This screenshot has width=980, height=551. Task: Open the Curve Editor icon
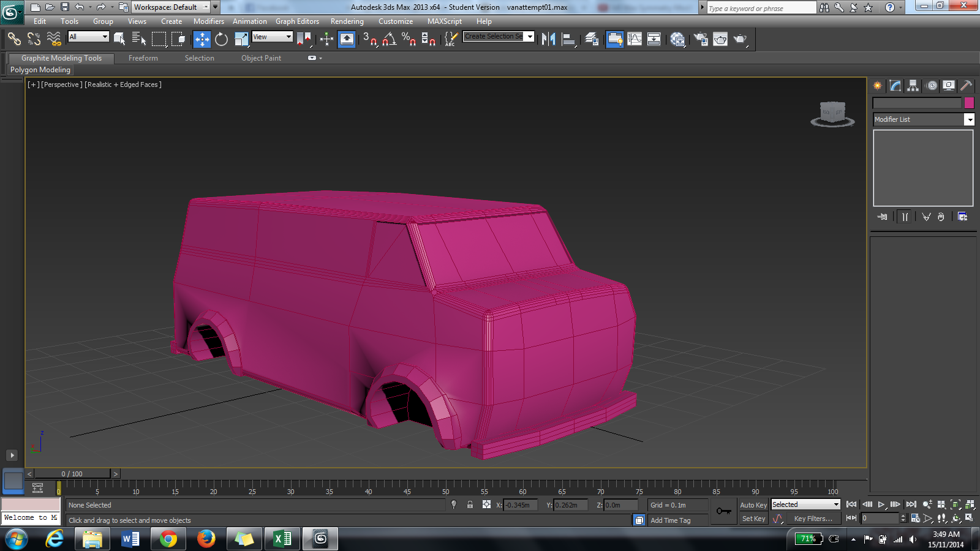[x=635, y=40]
